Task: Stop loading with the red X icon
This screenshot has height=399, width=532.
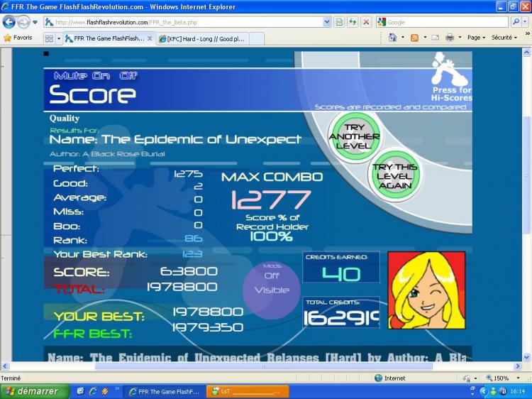Action: tap(366, 22)
